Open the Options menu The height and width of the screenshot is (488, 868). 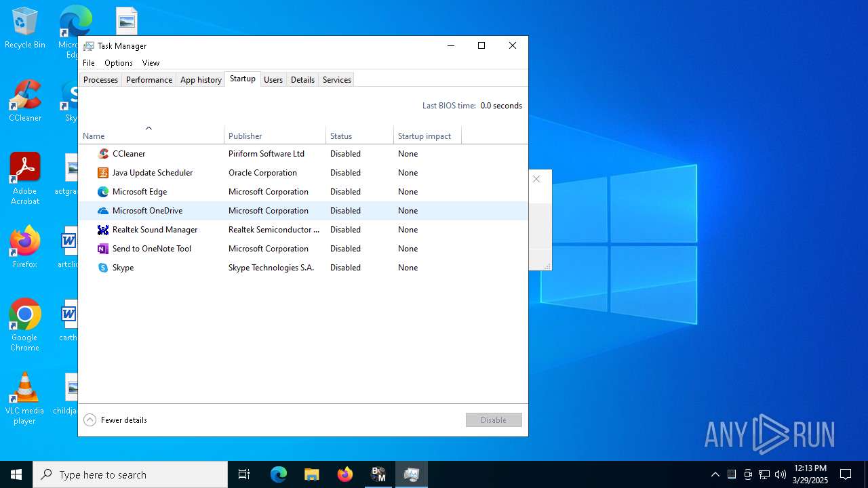119,63
